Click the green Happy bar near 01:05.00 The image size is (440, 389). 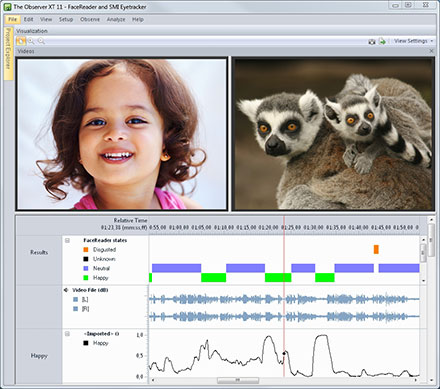tap(213, 277)
